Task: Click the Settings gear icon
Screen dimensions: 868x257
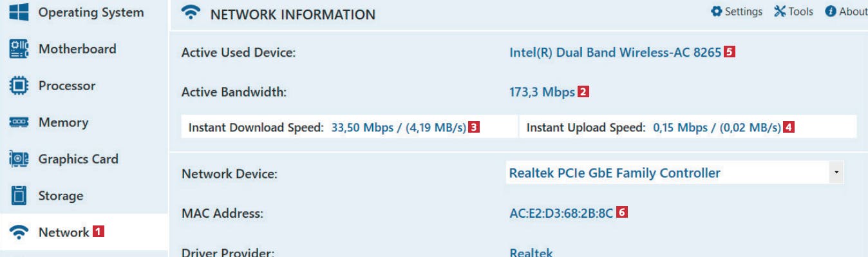Action: (716, 12)
